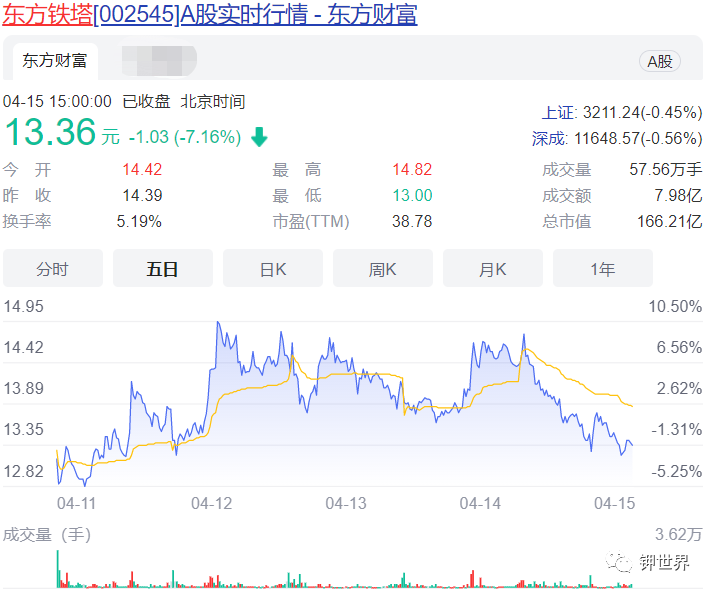This screenshot has height=593, width=712.
Task: Switch to 周K weekly chart
Action: point(383,269)
